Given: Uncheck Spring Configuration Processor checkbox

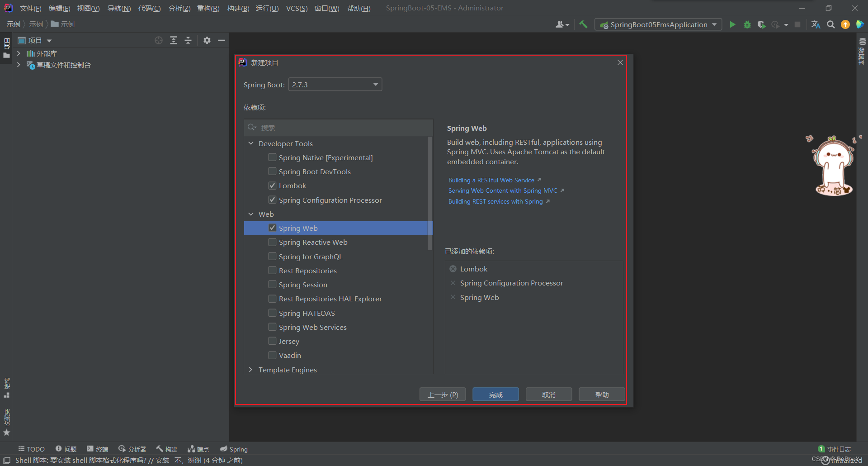Looking at the screenshot, I should tap(272, 200).
